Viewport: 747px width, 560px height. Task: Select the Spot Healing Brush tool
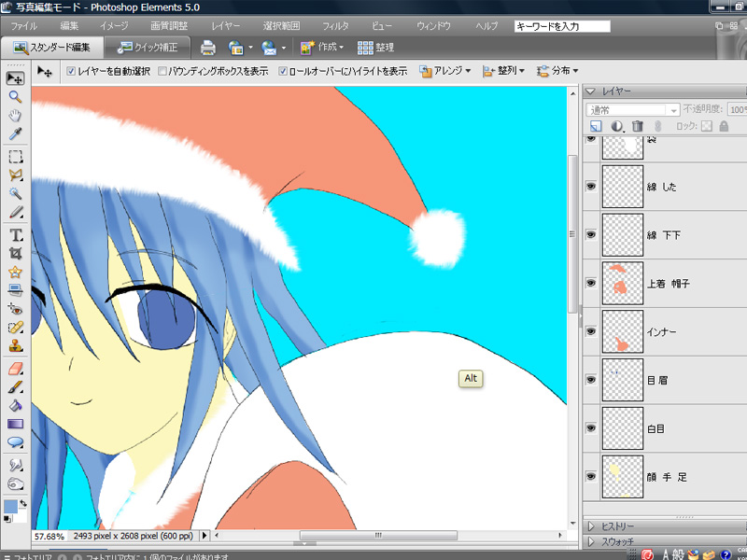coord(15,329)
